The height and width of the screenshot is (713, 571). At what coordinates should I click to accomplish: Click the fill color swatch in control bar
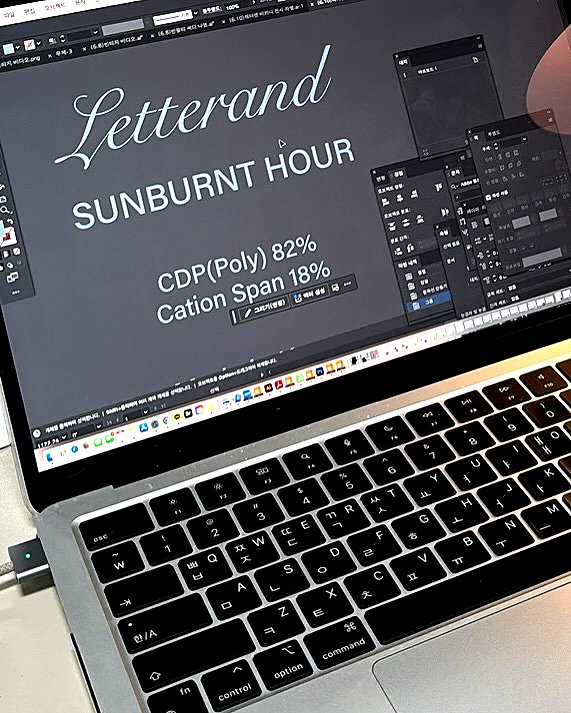pos(8,49)
